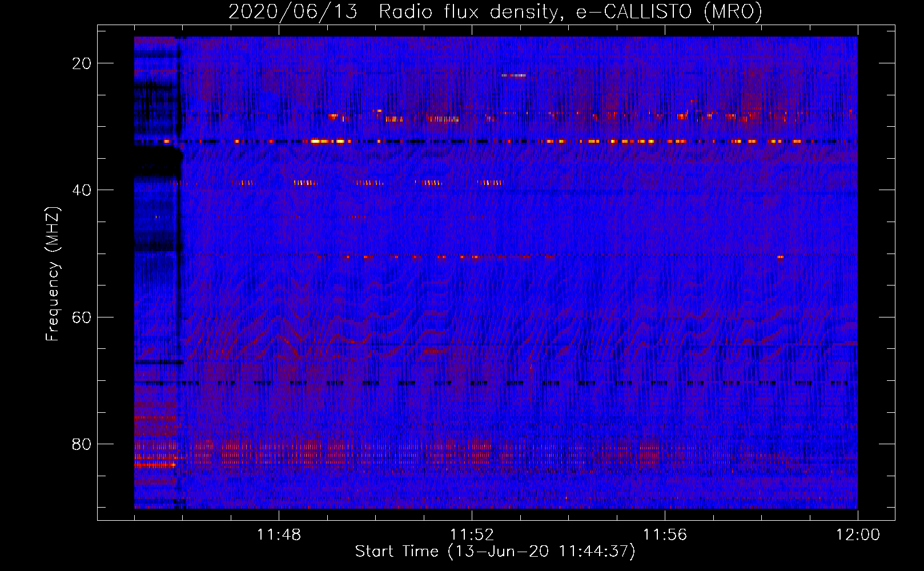Select the 11:52 time tick label
The width and height of the screenshot is (924, 571).
tap(472, 535)
